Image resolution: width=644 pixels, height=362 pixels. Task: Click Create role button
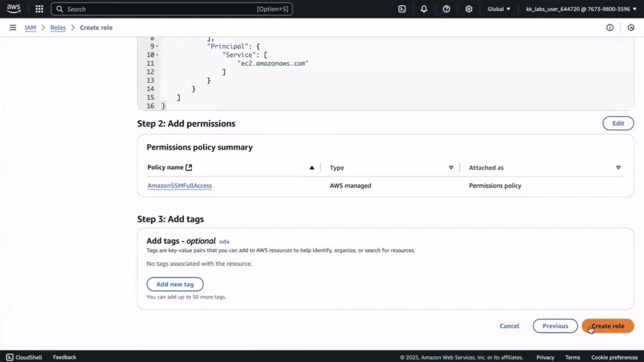click(608, 326)
